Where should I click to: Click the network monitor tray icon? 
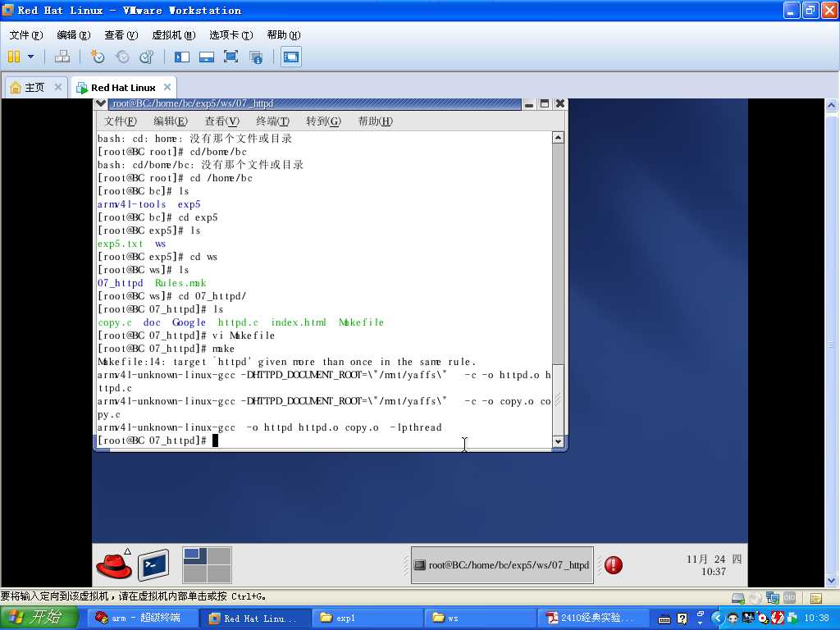[x=748, y=619]
